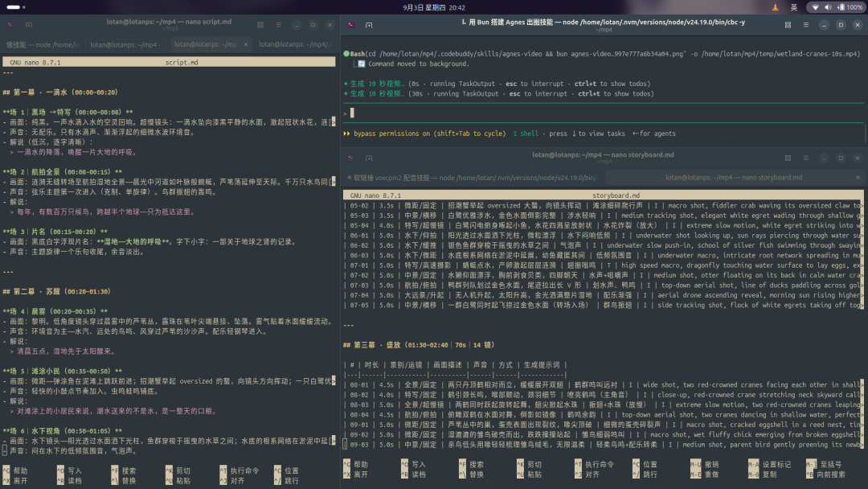Screen dimensions: 868x489
Task: Focus the command prompt input line
Action: [x=604, y=113]
